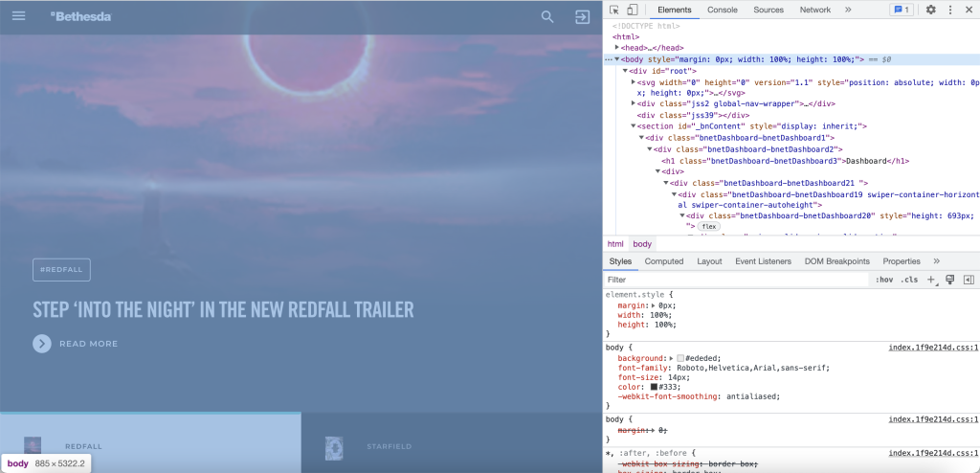
Task: Collapse the bnetDashboard2 div node
Action: tap(650, 149)
